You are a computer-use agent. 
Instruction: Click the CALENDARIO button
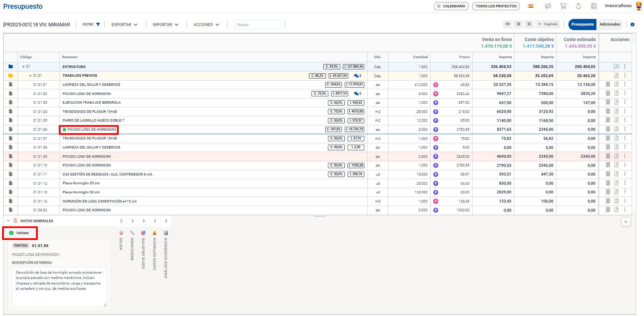[x=451, y=6]
